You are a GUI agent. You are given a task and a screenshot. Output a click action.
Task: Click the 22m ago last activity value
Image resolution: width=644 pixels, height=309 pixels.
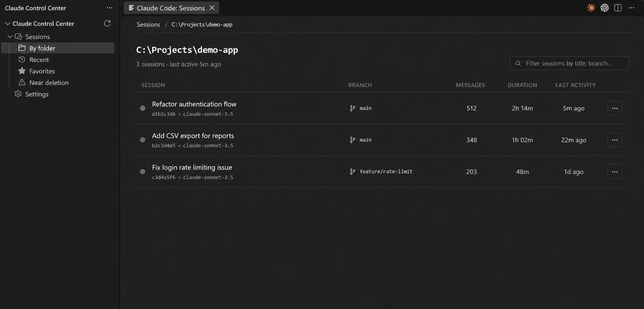click(x=574, y=140)
